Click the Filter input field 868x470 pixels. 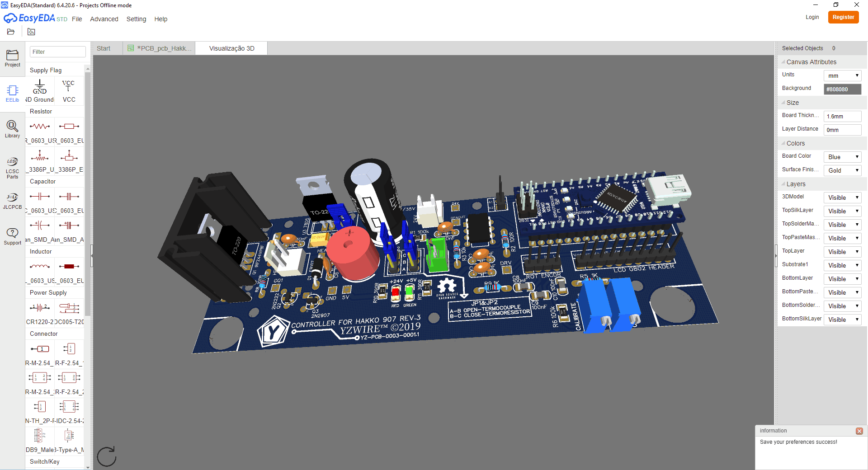pos(57,52)
